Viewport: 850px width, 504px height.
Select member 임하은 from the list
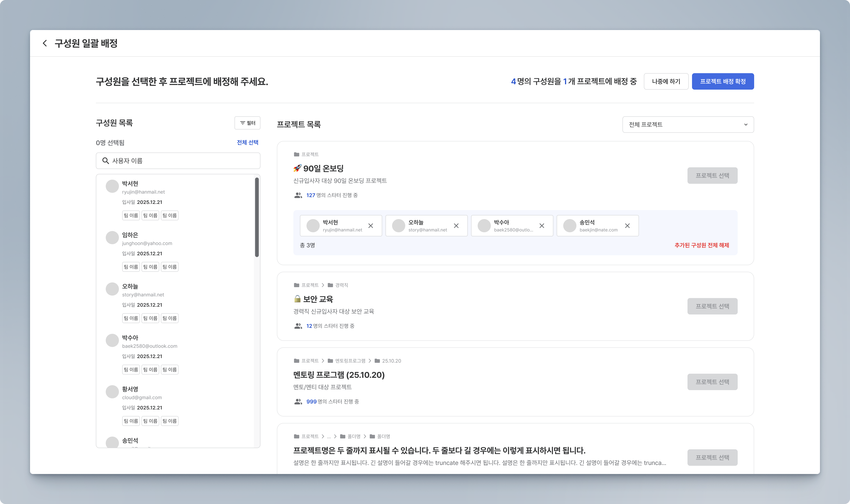[x=130, y=235]
